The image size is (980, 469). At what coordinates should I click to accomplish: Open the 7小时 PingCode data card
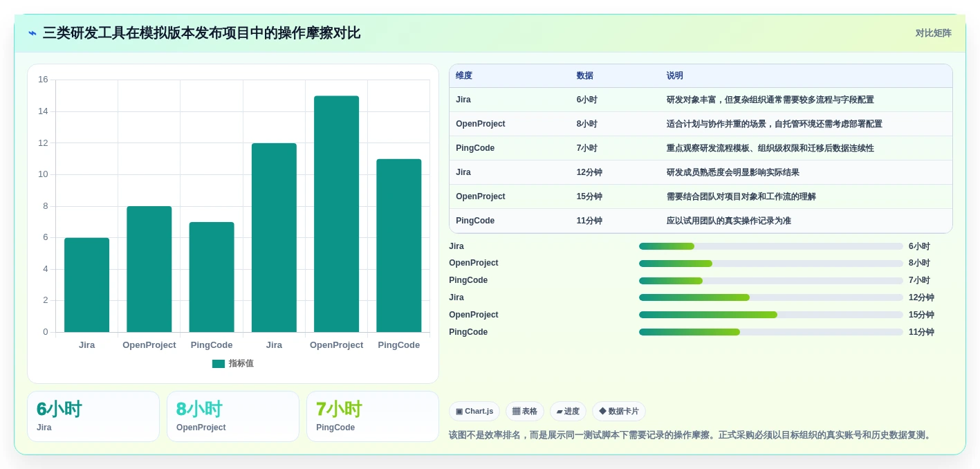[373, 416]
